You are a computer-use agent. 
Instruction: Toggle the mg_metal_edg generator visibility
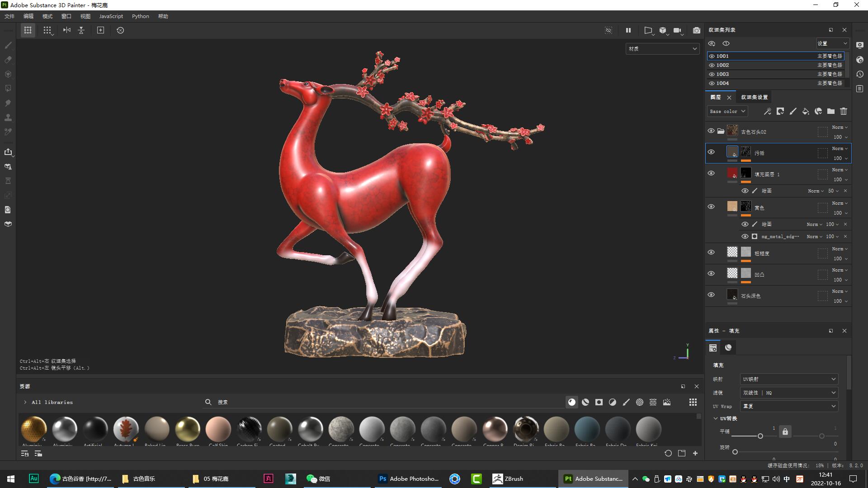[x=745, y=236]
